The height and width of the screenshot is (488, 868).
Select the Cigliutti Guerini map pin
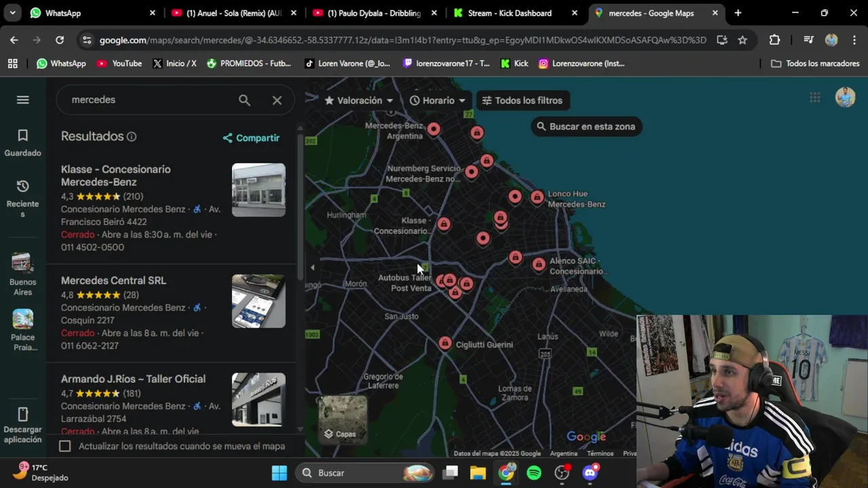445,344
